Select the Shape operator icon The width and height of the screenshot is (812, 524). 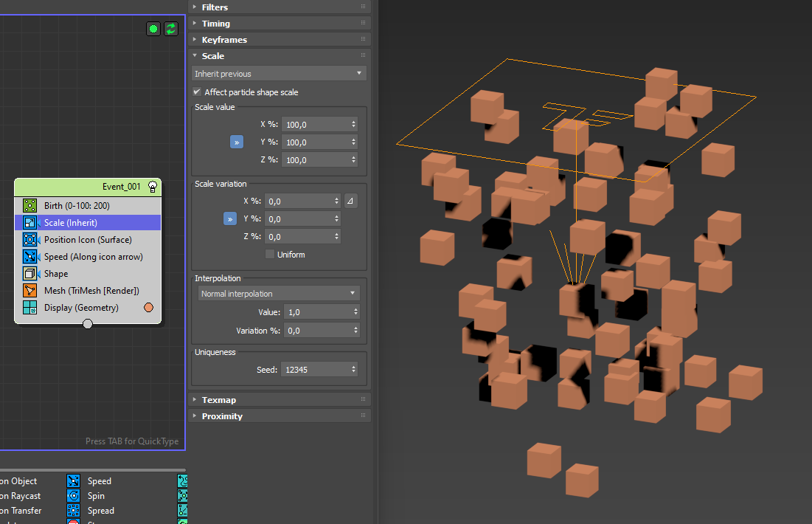[x=30, y=274]
